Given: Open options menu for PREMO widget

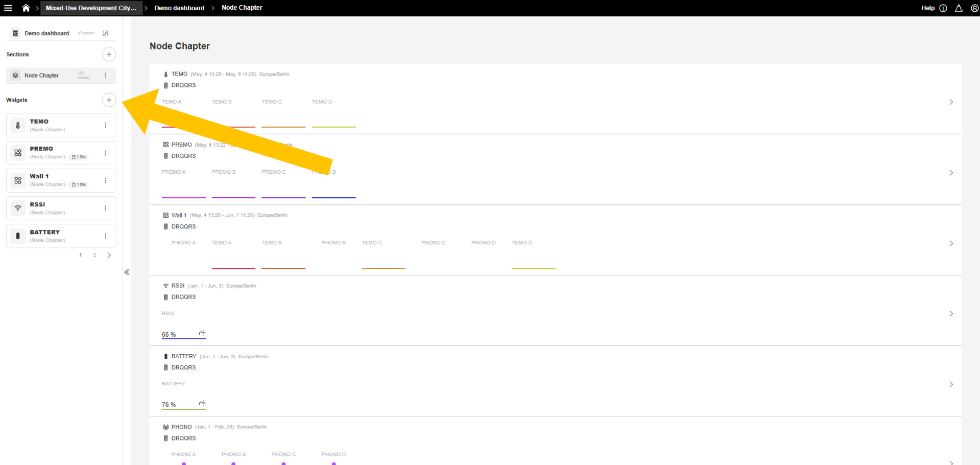Looking at the screenshot, I should coord(106,153).
